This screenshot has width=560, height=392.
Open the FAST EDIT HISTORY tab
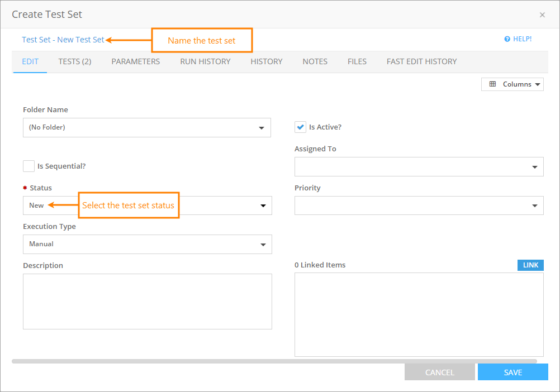[421, 61]
